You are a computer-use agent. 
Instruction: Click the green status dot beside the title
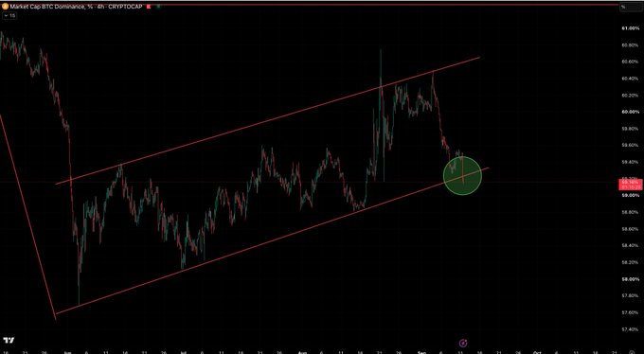(158, 7)
